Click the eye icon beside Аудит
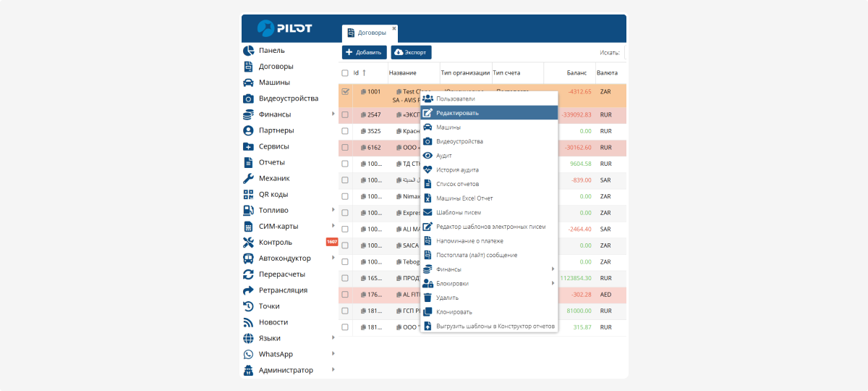868x391 pixels. point(427,156)
